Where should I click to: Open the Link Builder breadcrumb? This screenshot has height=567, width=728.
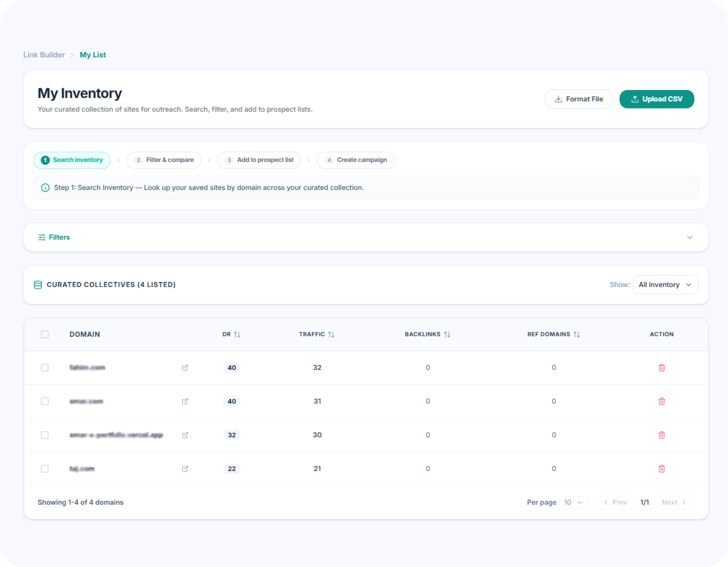[44, 55]
